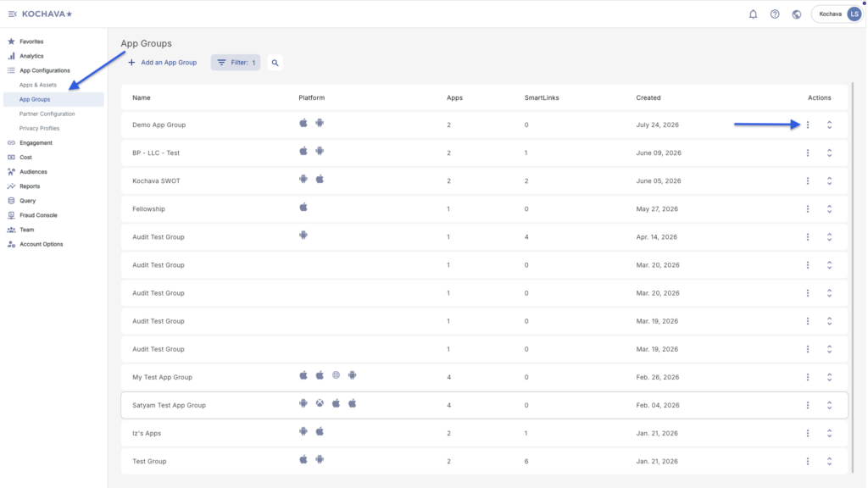The width and height of the screenshot is (868, 488).
Task: Expand the Test Group row
Action: pyautogui.click(x=829, y=462)
